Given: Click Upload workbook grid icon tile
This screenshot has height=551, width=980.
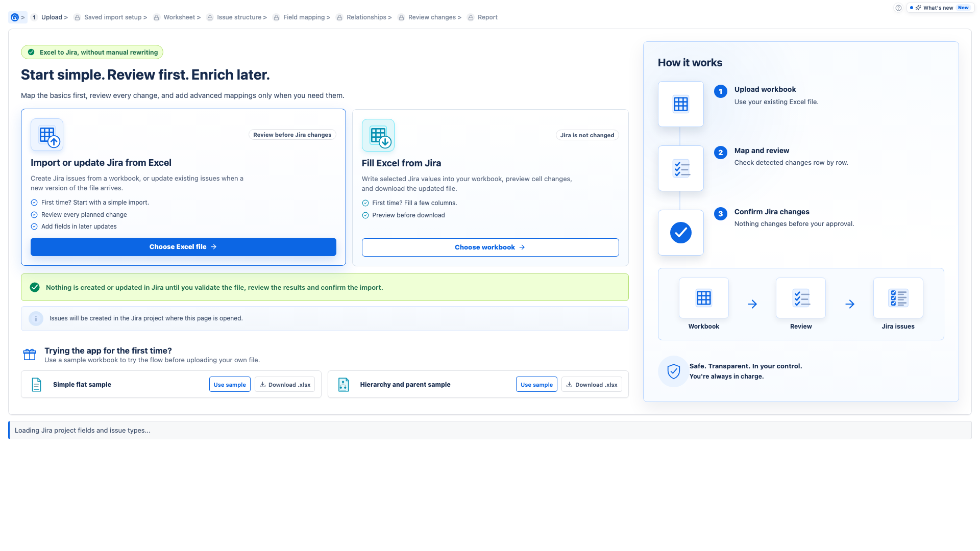Looking at the screenshot, I should point(681,104).
